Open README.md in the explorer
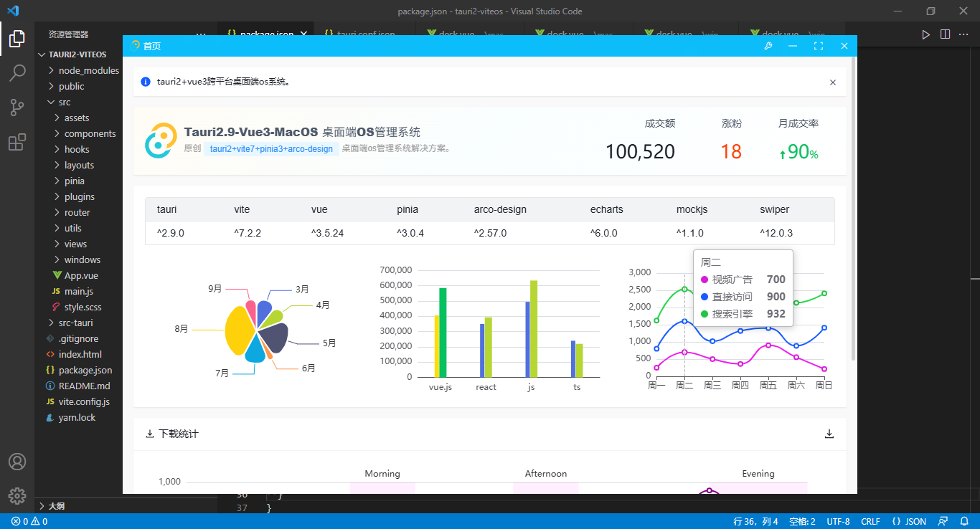980x529 pixels. pos(85,386)
